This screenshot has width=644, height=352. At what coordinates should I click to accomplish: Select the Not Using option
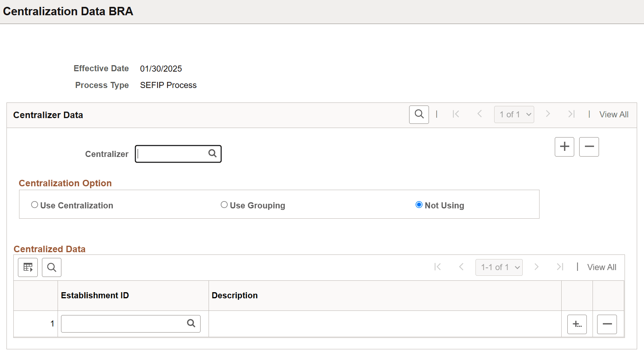click(x=419, y=205)
